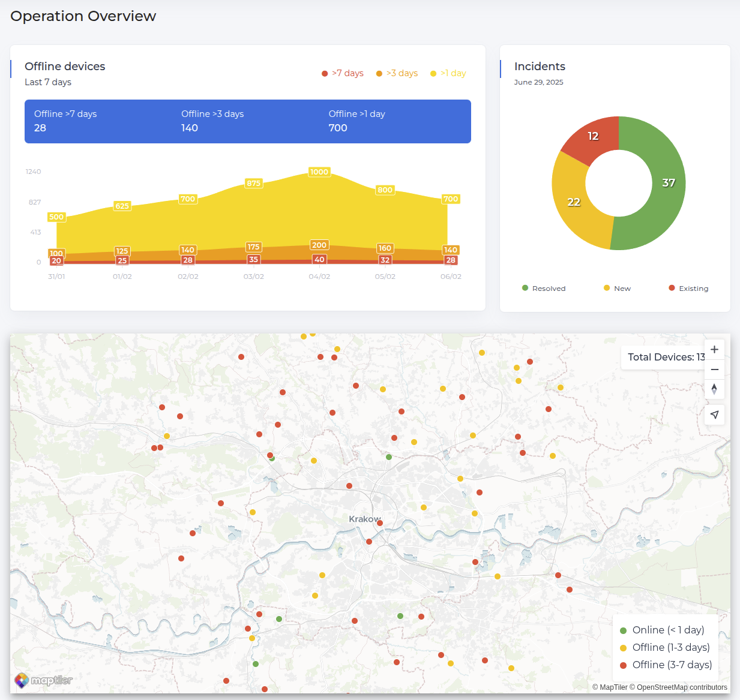740x700 pixels.
Task: Click the 1000 peak data label
Action: tap(319, 172)
